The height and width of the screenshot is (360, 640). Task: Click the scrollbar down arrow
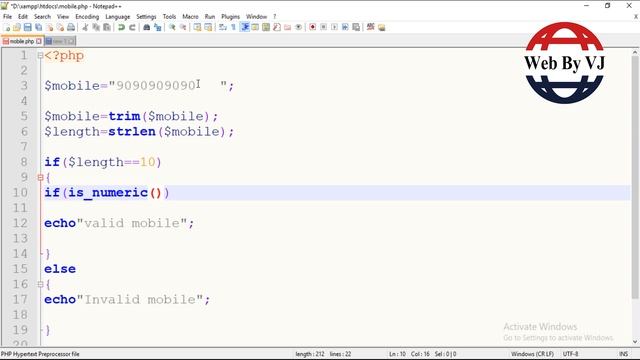pos(635,342)
